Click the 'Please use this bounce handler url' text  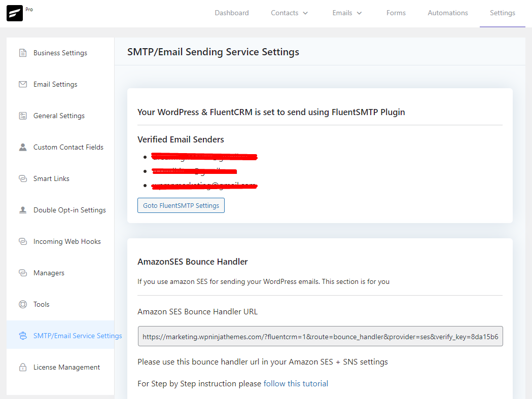click(263, 362)
